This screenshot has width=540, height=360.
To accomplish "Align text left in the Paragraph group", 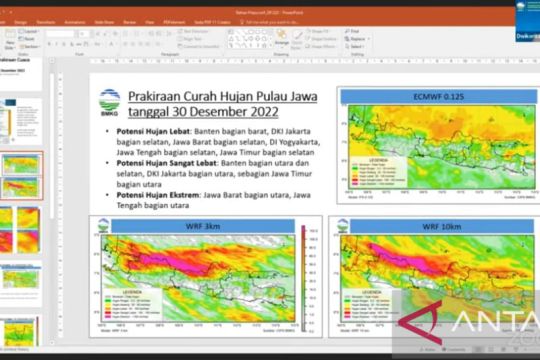I will (126, 44).
